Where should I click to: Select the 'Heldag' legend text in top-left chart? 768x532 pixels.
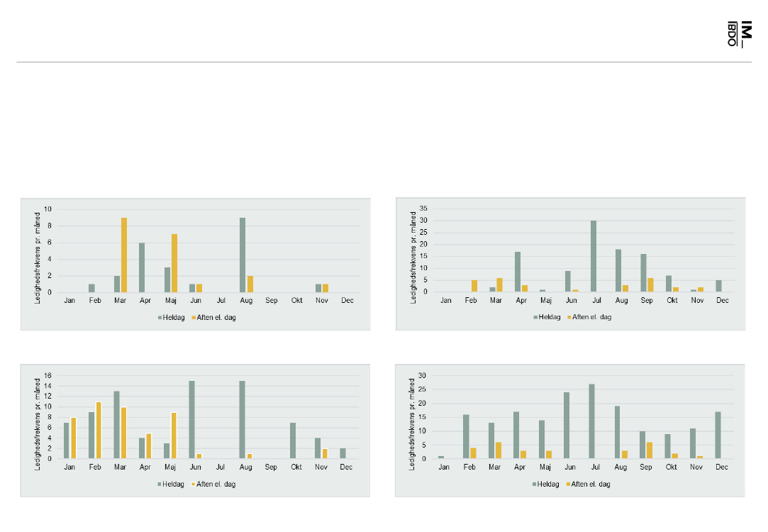click(174, 318)
